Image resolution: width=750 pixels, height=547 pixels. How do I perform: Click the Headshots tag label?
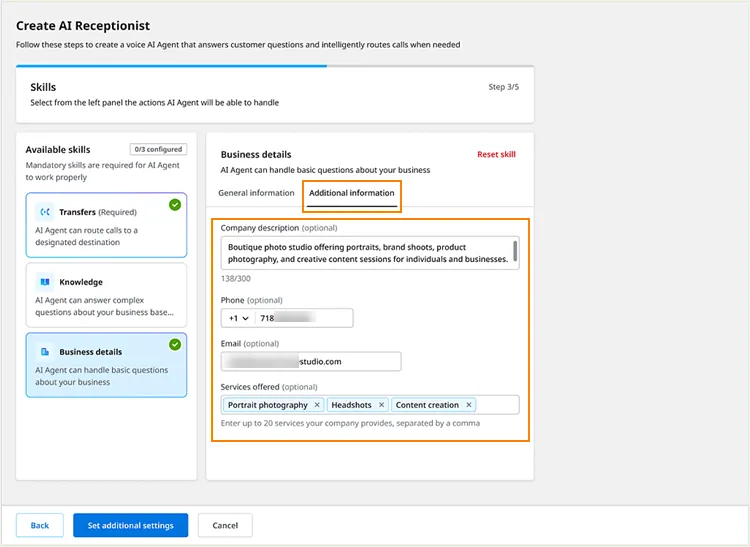tap(352, 405)
